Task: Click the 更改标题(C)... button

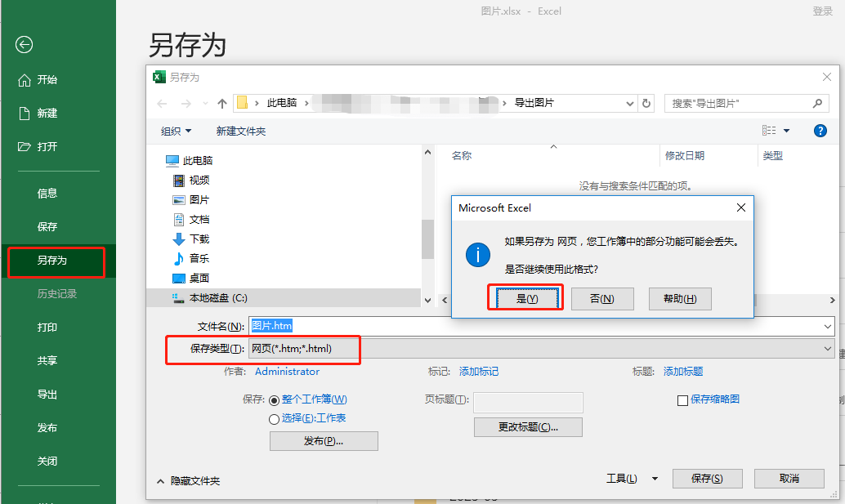Action: click(528, 427)
